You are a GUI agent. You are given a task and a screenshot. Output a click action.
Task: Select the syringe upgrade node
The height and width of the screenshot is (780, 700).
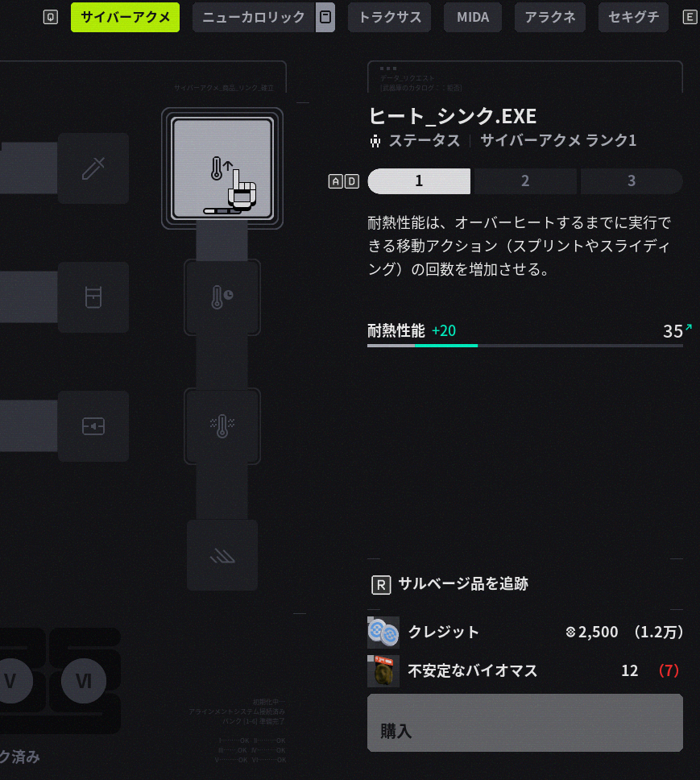[93, 168]
